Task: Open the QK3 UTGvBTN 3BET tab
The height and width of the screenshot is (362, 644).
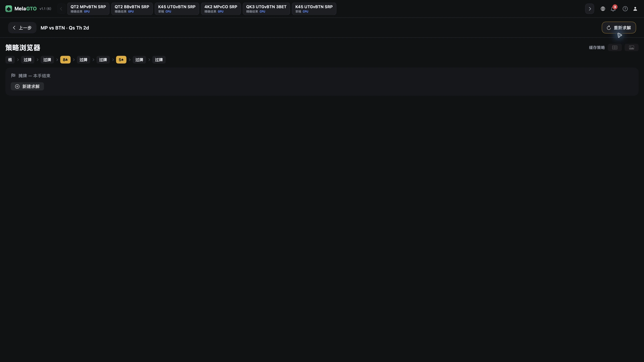Action: point(266,9)
